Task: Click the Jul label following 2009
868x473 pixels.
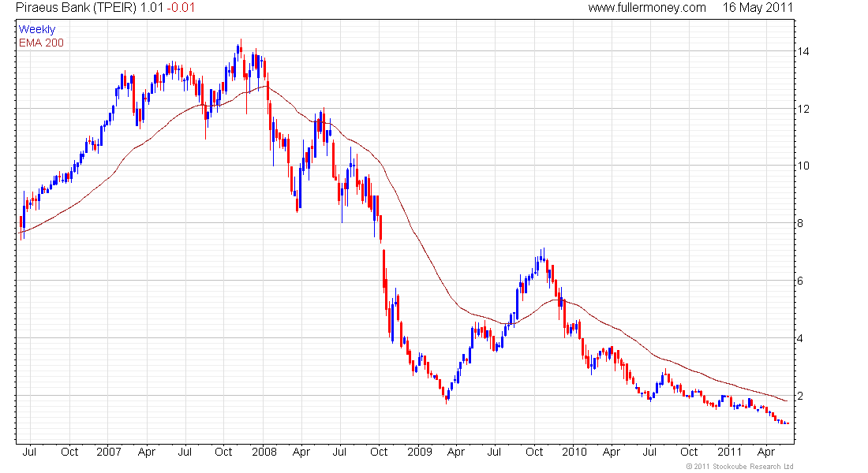Action: (x=494, y=452)
